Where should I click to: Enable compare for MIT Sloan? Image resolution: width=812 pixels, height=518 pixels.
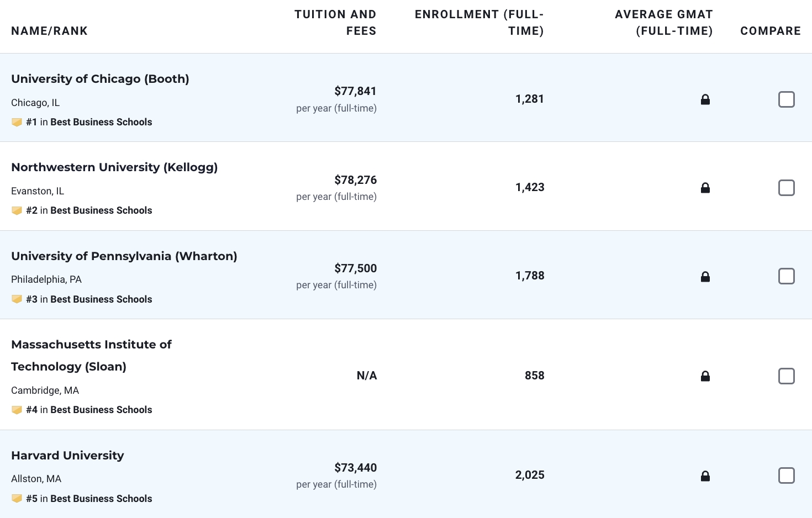pyautogui.click(x=786, y=376)
